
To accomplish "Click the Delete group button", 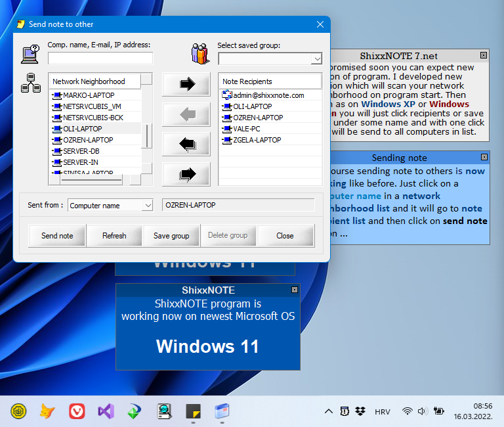I will click(228, 236).
